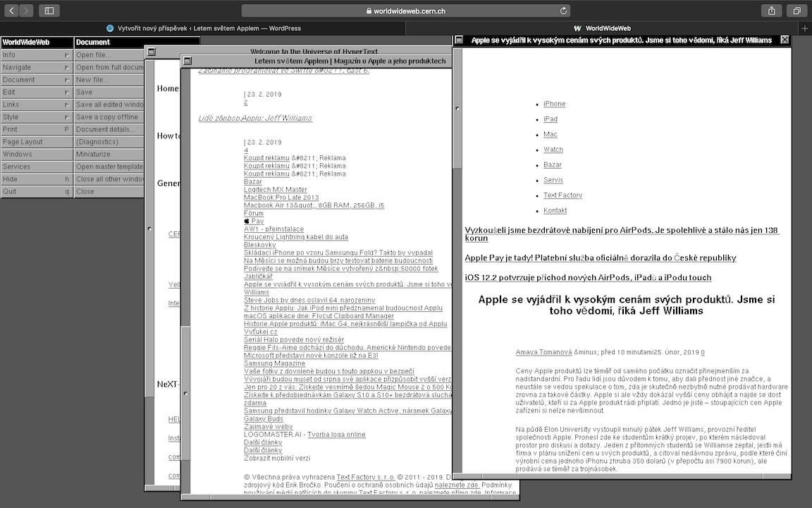Image resolution: width=812 pixels, height=508 pixels.
Task: Open Steve Jobs by dnes oslavil link
Action: coord(309,300)
